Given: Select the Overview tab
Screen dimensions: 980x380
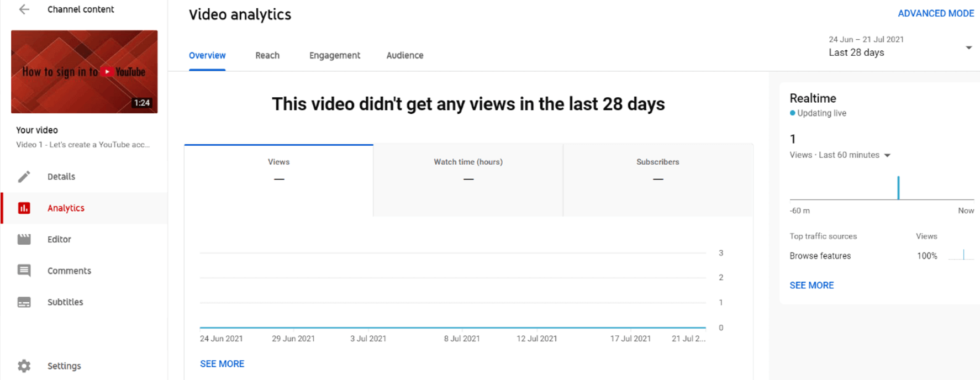Looking at the screenshot, I should (x=207, y=55).
